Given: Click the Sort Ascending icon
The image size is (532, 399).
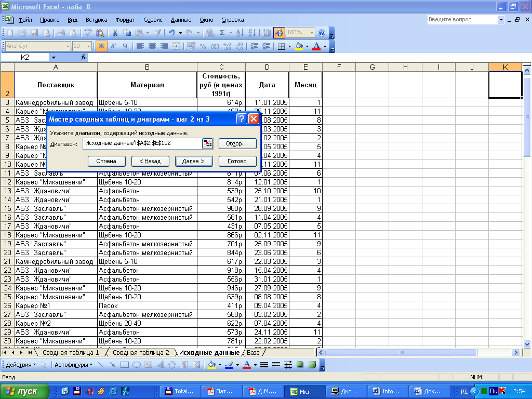Looking at the screenshot, I should (240, 33).
